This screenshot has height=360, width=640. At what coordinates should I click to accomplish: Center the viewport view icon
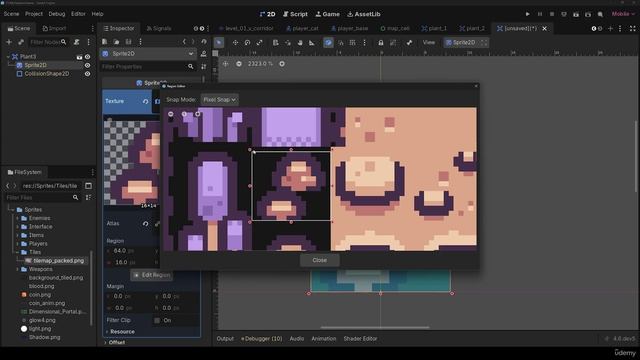tap(225, 64)
